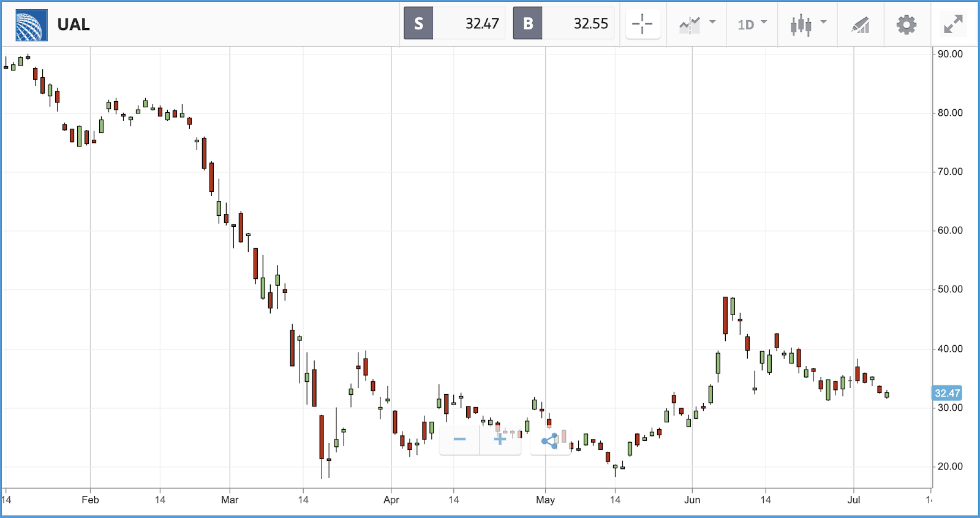Click the Jun date axis label
980x518 pixels.
click(692, 500)
